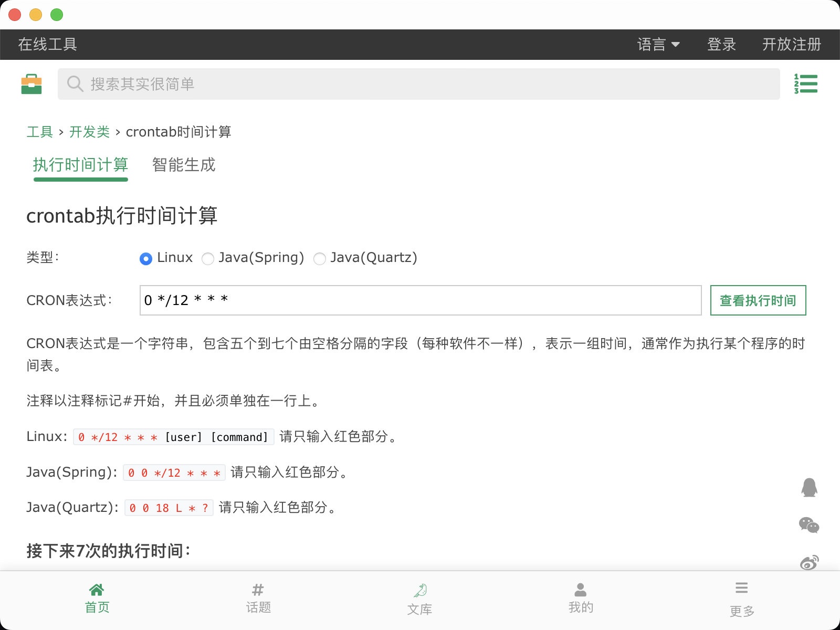Click the search magnifier icon
This screenshot has width=840, height=630.
click(75, 84)
